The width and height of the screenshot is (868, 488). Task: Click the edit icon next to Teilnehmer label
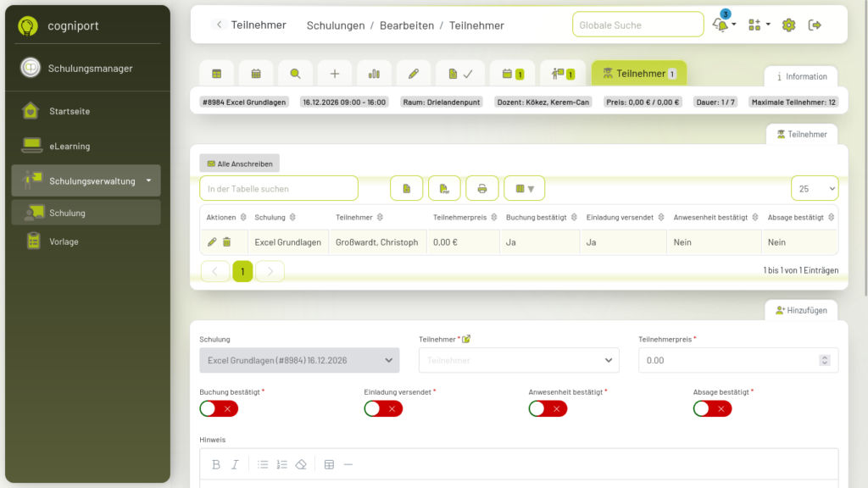(x=466, y=339)
